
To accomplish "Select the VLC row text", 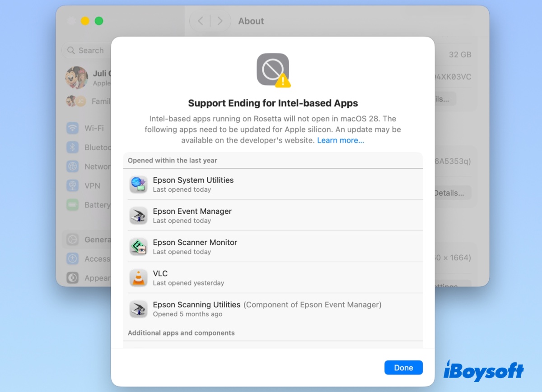I will (160, 273).
